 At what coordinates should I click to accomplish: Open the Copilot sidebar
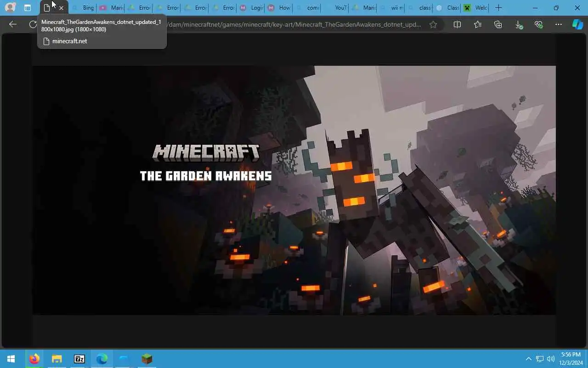point(577,24)
